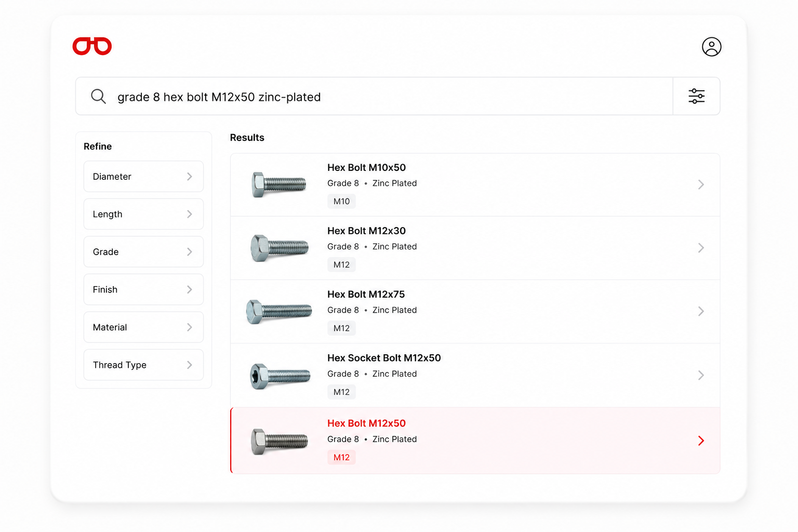Click the M10 tag under Hex Bolt M10x50
The width and height of the screenshot is (798, 532).
[341, 201]
